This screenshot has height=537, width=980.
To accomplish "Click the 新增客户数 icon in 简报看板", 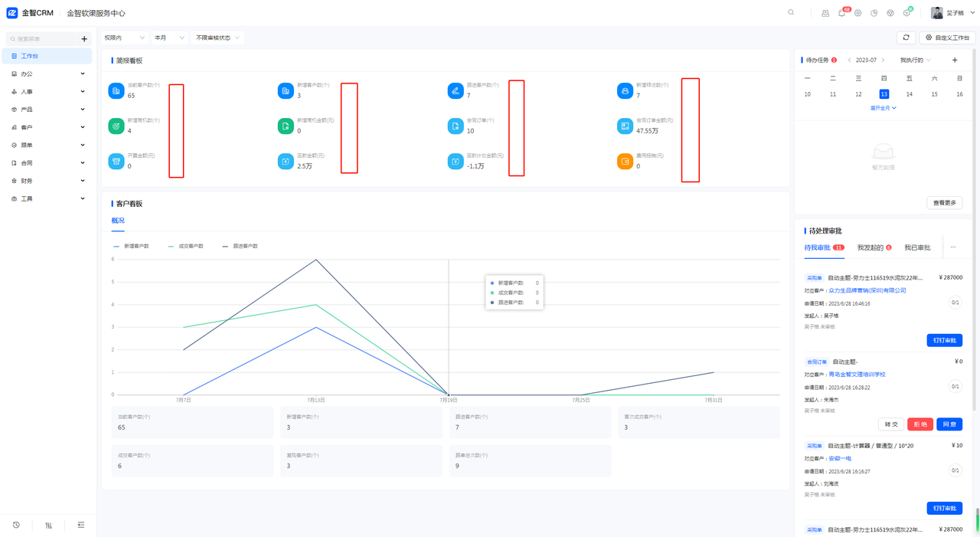I will 286,90.
